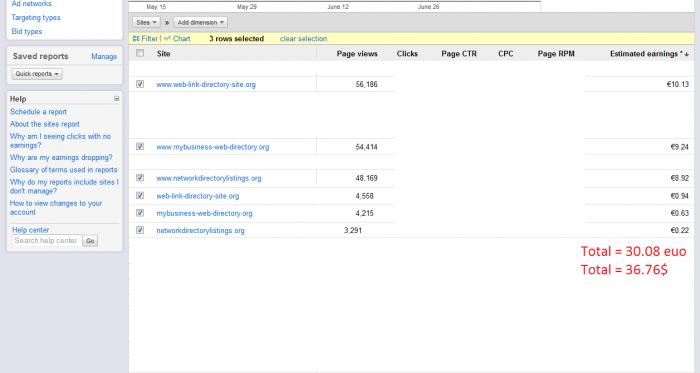Uncheck the www.networkdirectorylistings.org row checkbox
The width and height of the screenshot is (700, 373).
[140, 178]
